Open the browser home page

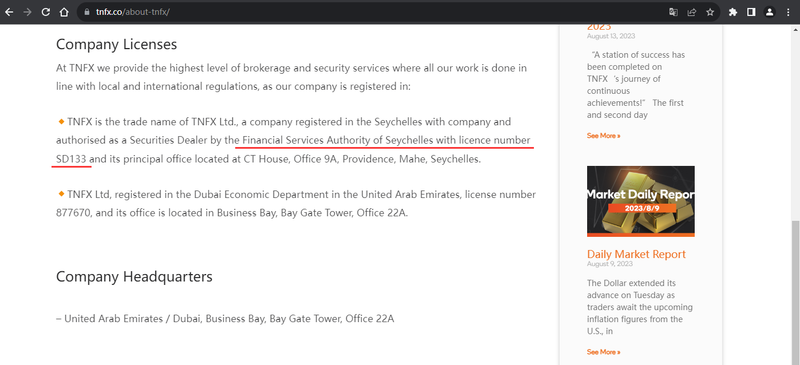click(64, 12)
